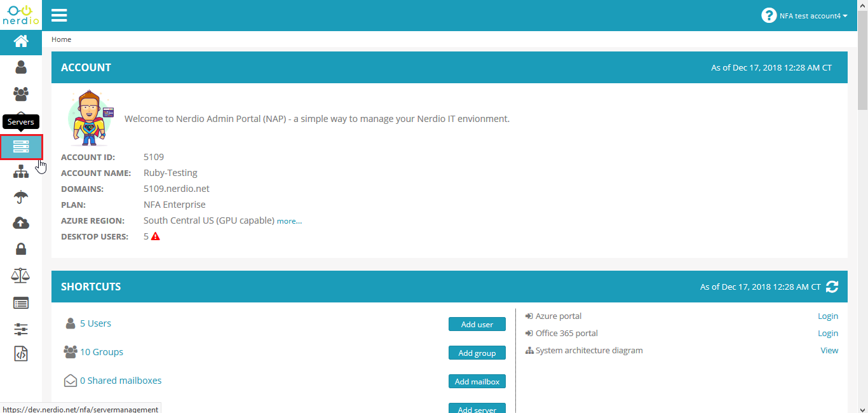Click the Home breadcrumb

pos(61,39)
